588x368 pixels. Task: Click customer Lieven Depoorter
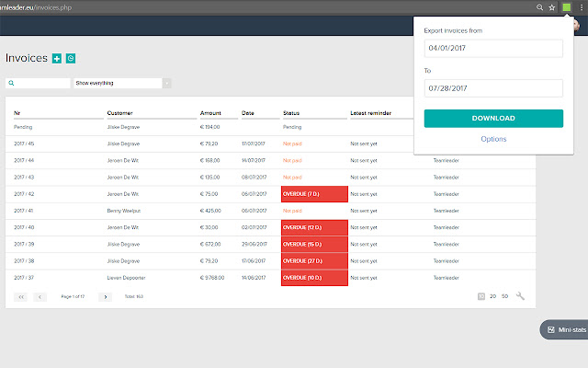click(126, 278)
